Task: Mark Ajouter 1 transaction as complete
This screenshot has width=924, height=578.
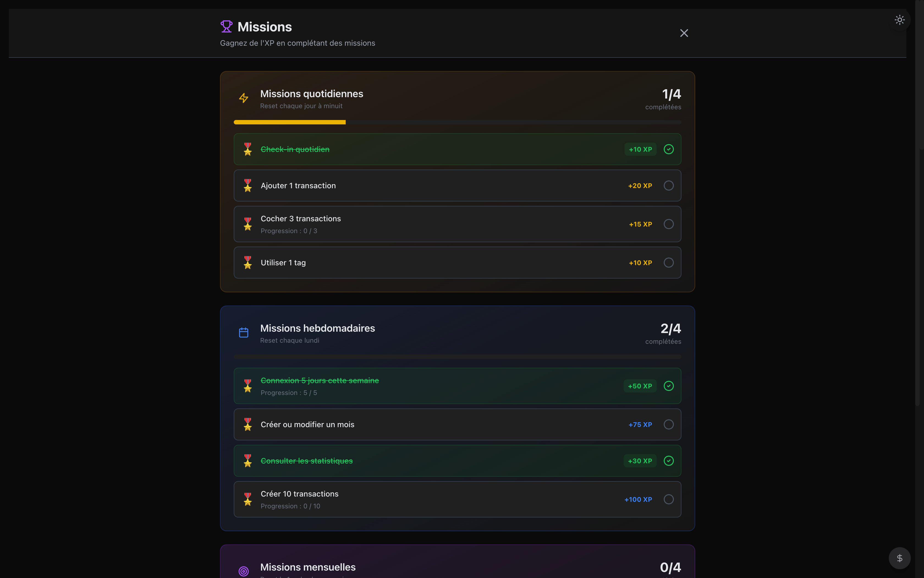Action: 669,186
